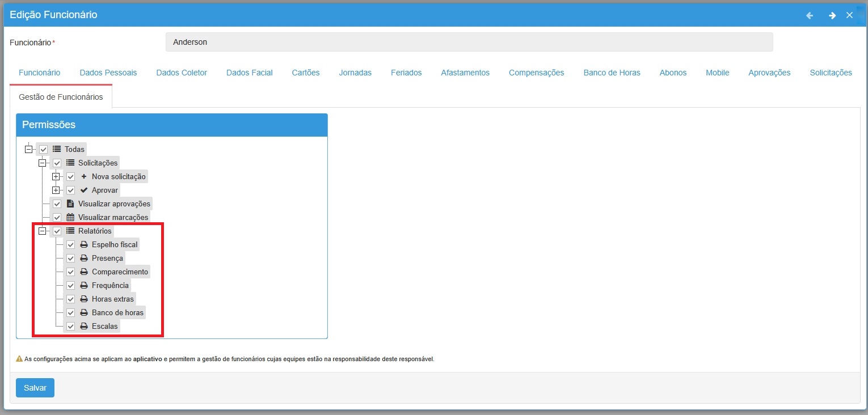Image resolution: width=868 pixels, height=415 pixels.
Task: Open the Banco de Horas tab
Action: (x=612, y=73)
